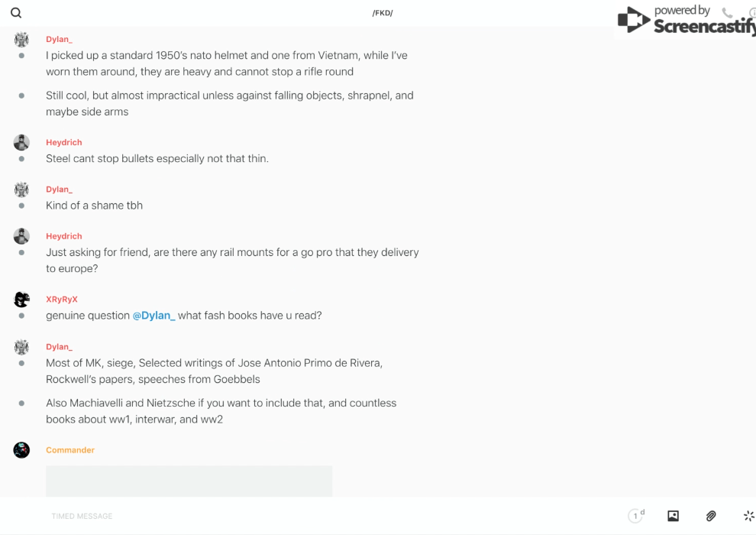Click the burst icon right of paperclip

[748, 516]
